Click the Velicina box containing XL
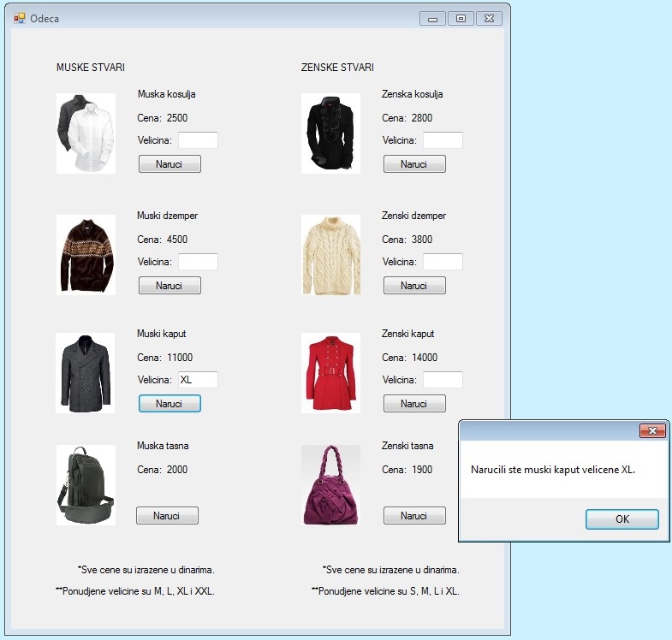This screenshot has width=672, height=640. pos(198,380)
